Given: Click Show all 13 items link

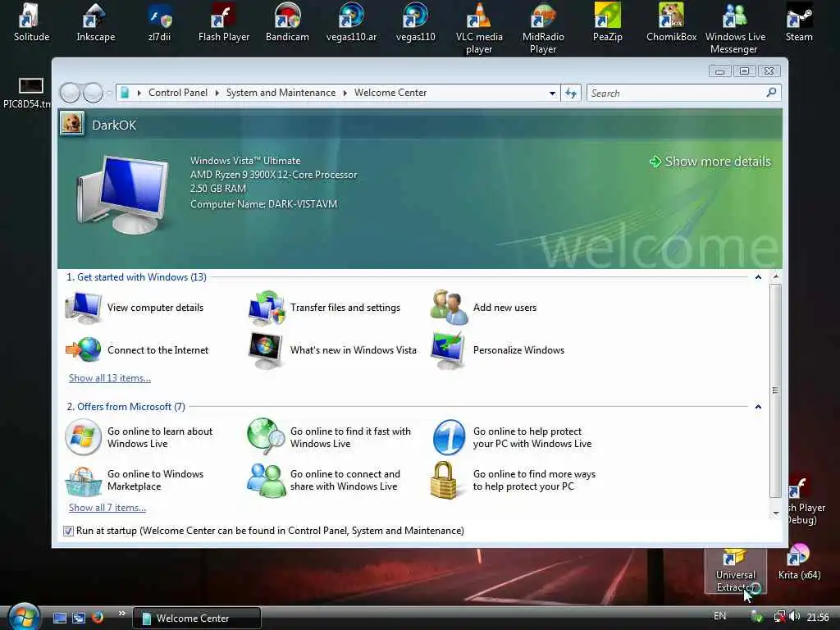Looking at the screenshot, I should 110,377.
